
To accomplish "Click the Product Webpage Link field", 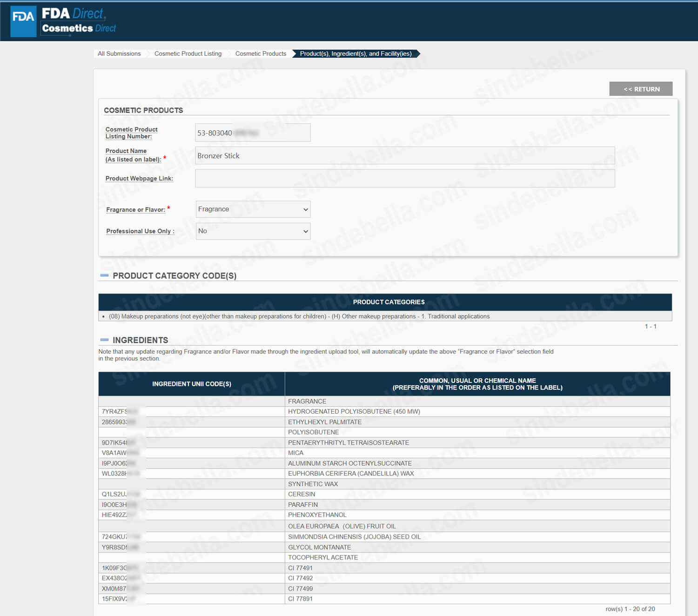I will (404, 178).
